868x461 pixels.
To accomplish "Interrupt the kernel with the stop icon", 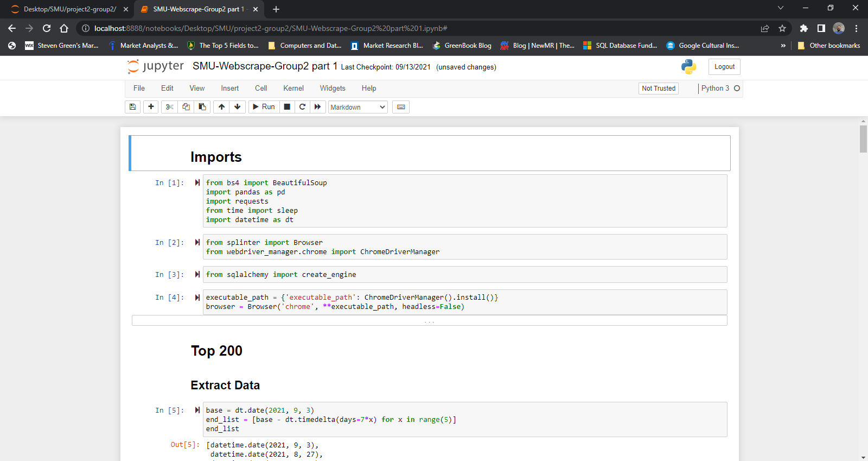I will point(287,107).
